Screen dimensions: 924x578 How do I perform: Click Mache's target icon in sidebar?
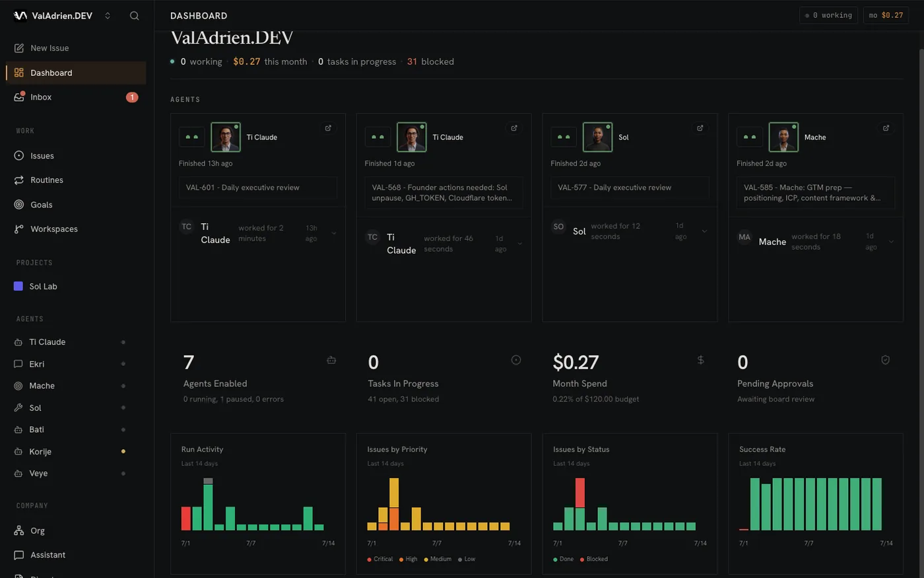tap(18, 386)
